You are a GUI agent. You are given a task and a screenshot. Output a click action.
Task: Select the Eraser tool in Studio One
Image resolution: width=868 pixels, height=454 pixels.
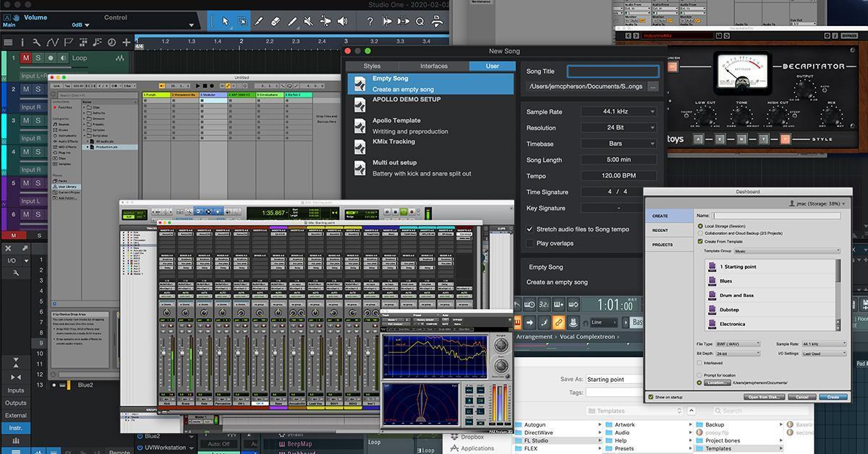coord(274,22)
